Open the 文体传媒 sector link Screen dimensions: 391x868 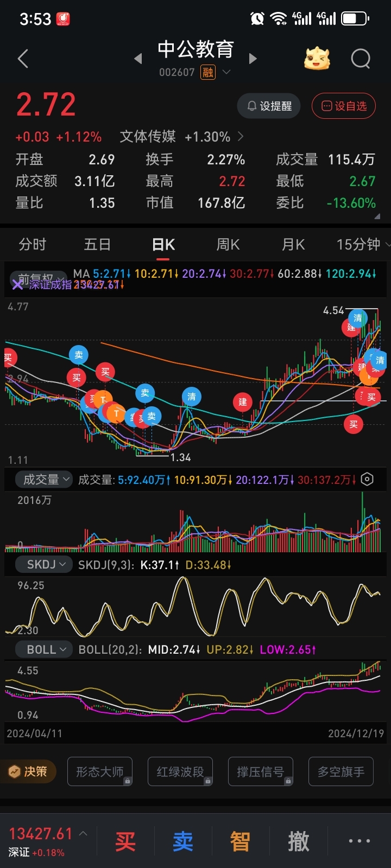tap(148, 137)
